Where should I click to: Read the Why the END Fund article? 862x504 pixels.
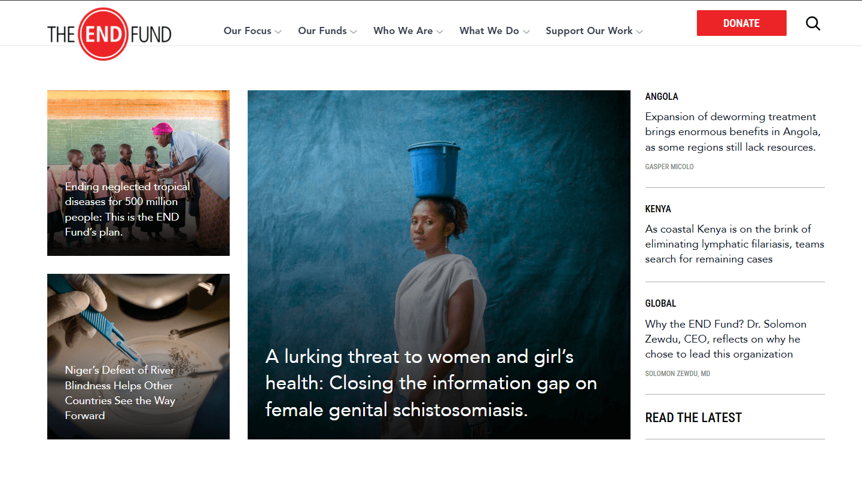[726, 339]
